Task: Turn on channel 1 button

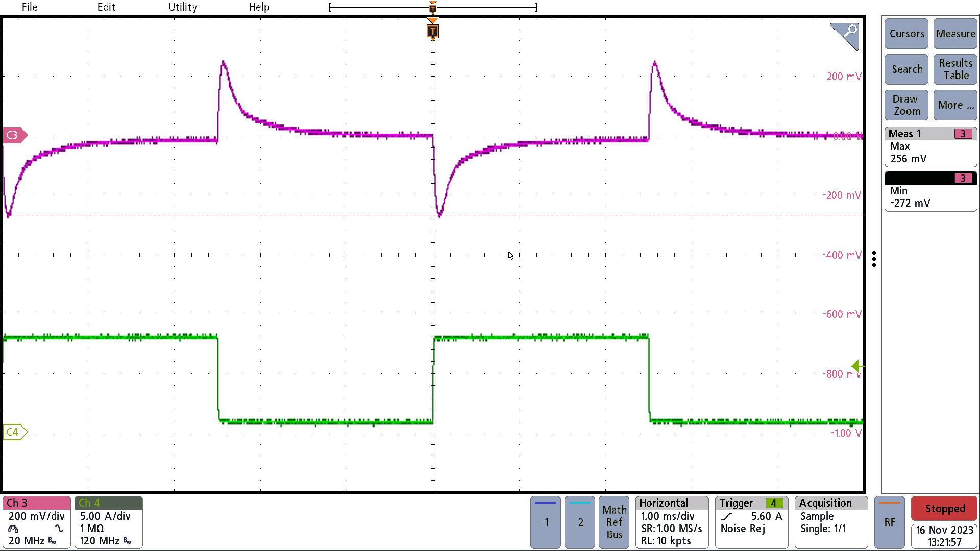Action: pos(546,522)
